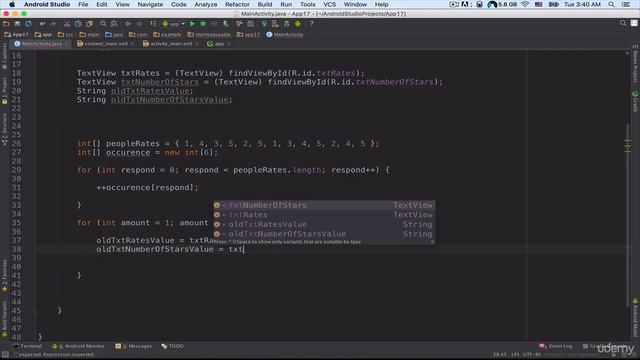The width and height of the screenshot is (640, 360).
Task: Open the Gradle side panel tab
Action: (x=636, y=101)
